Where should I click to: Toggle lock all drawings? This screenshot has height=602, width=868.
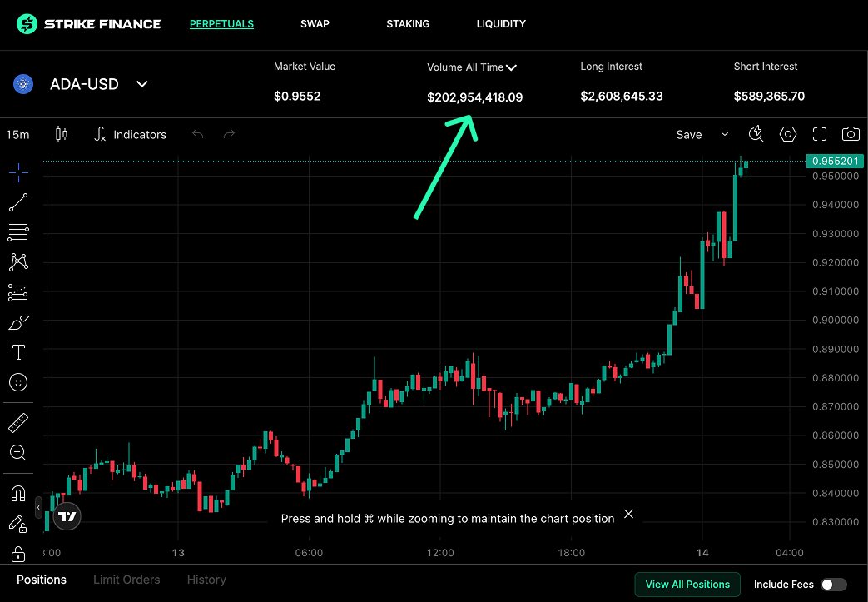tap(18, 553)
